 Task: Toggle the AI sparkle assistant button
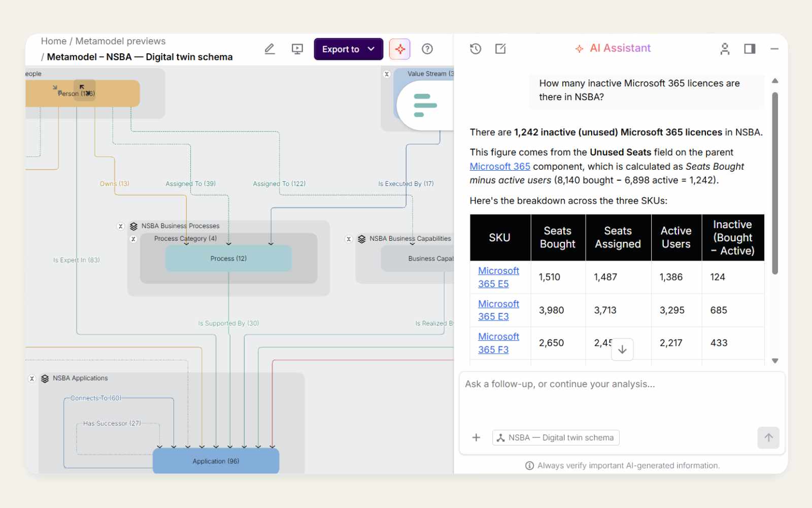click(400, 49)
